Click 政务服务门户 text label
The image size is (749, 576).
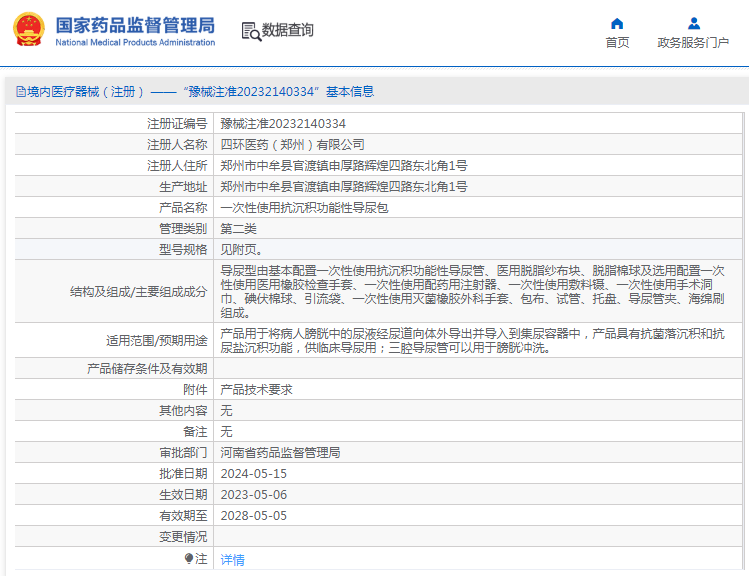click(693, 43)
